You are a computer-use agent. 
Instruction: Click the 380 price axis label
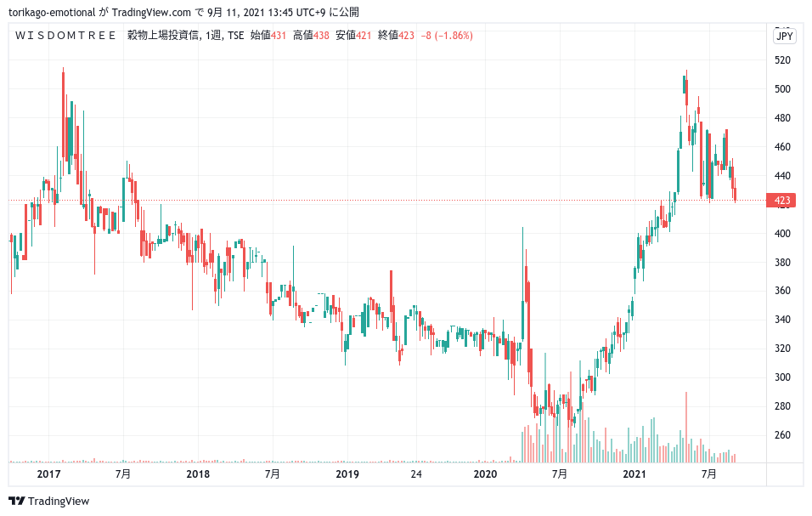pos(782,263)
